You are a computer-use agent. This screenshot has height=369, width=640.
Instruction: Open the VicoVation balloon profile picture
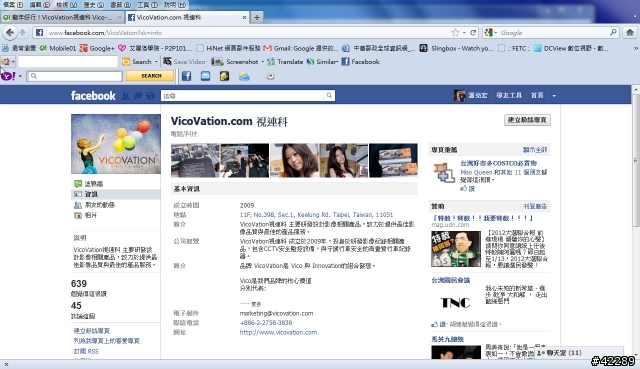116,144
